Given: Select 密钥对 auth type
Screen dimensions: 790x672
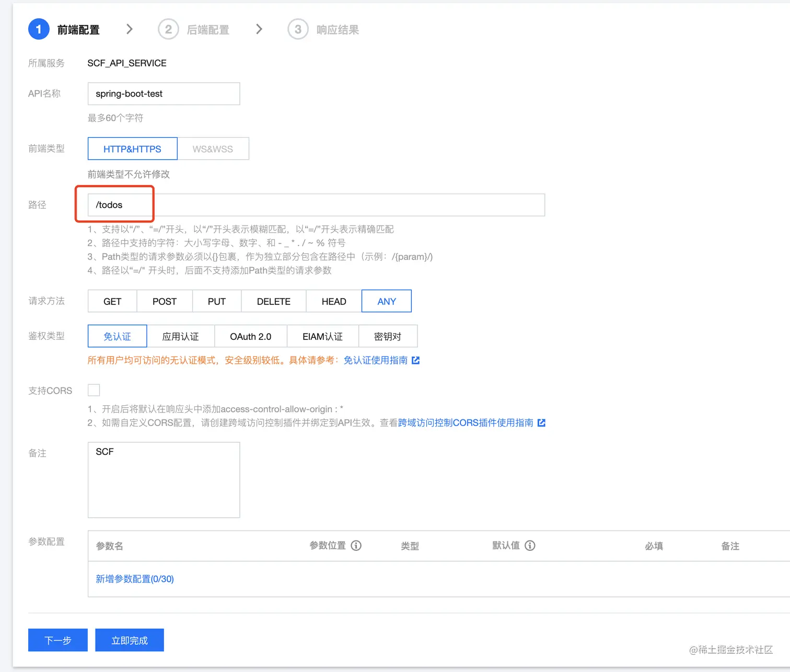Looking at the screenshot, I should tap(388, 336).
